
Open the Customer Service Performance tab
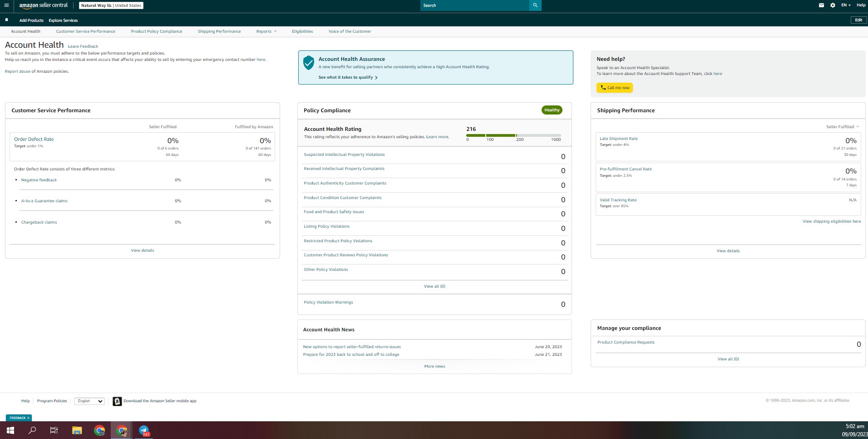[x=86, y=31]
